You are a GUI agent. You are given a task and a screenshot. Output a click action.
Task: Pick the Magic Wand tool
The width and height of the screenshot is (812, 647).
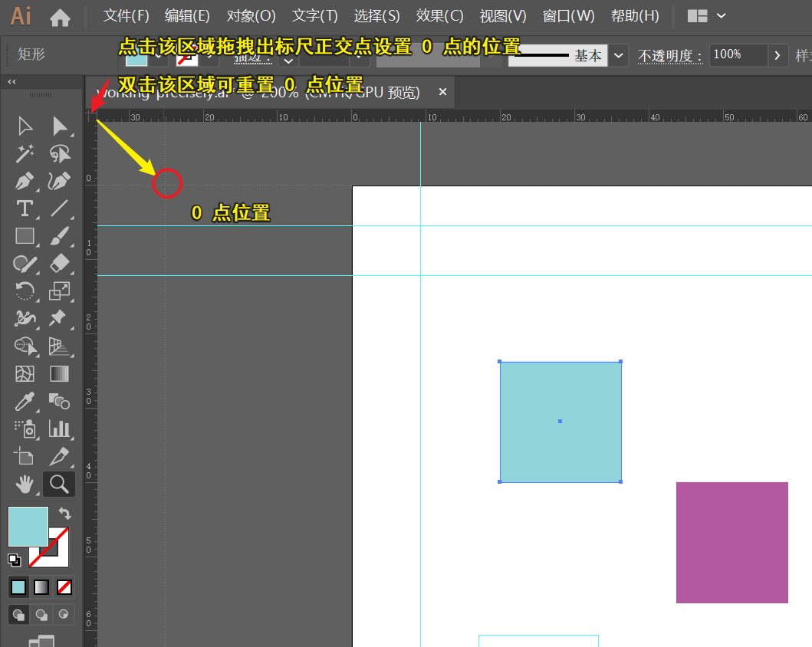click(25, 154)
